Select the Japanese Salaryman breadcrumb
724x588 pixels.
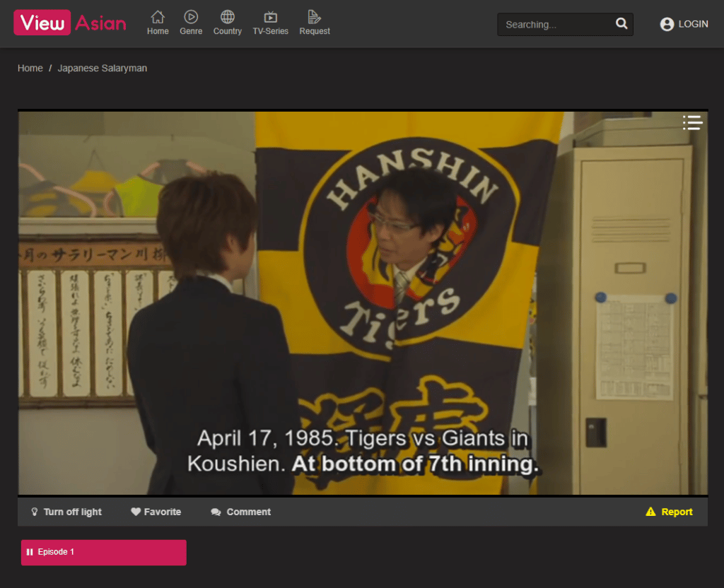pyautogui.click(x=102, y=68)
